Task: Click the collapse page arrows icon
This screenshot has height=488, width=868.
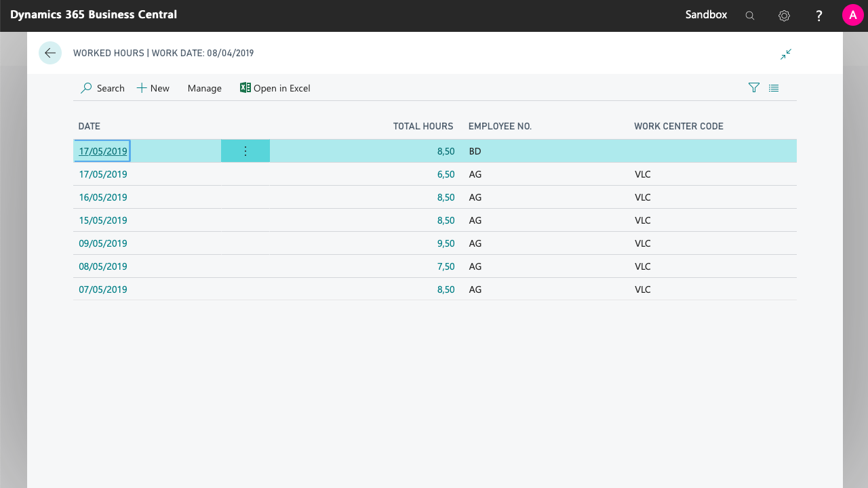Action: [786, 54]
